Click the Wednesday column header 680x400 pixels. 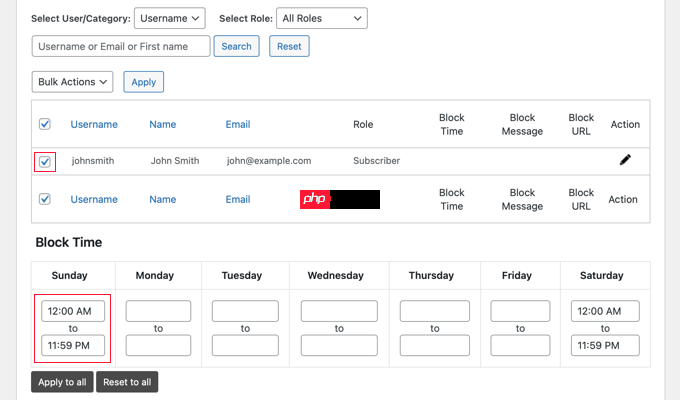pyautogui.click(x=336, y=275)
